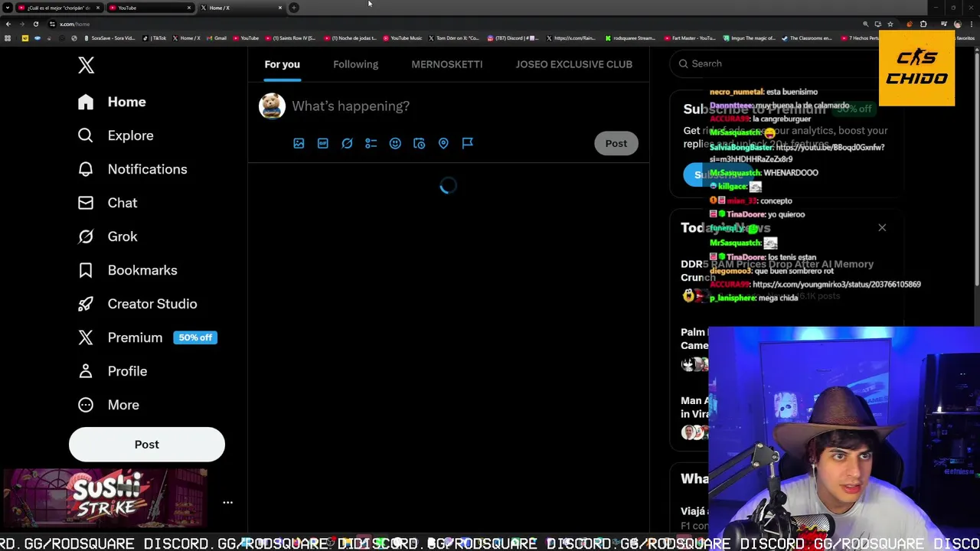Open the Saints Row IV bookmark
This screenshot has height=551, width=980.
(x=291, y=37)
